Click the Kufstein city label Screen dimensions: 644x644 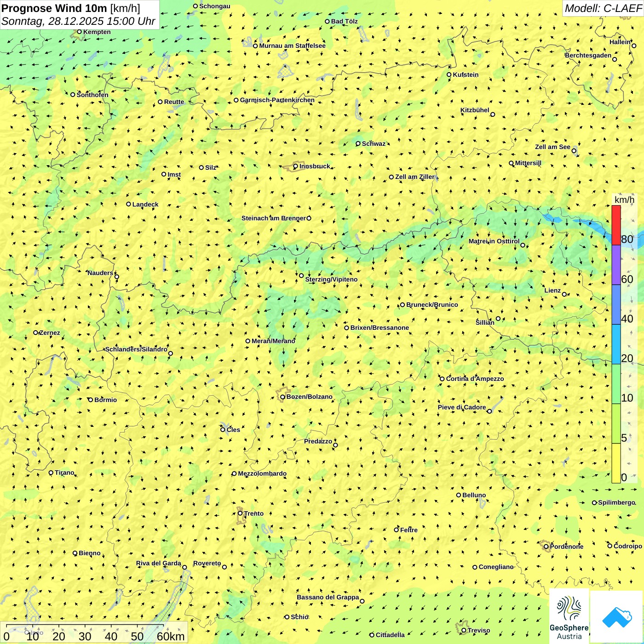pyautogui.click(x=466, y=75)
